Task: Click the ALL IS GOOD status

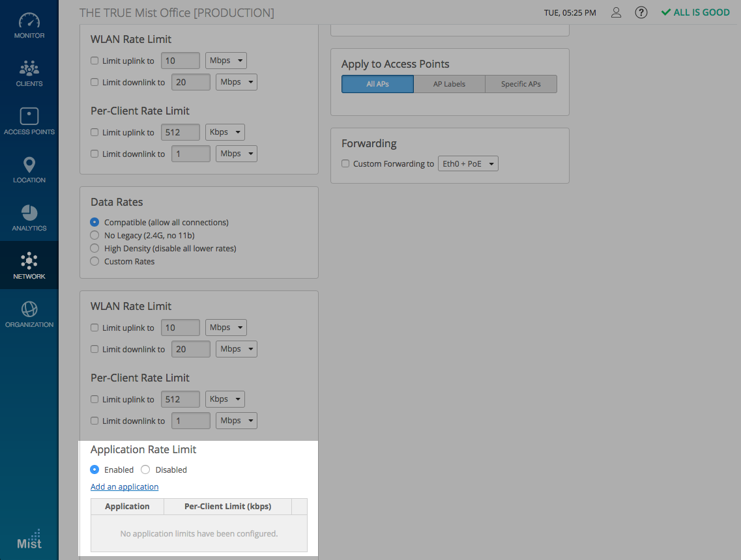Action: pyautogui.click(x=695, y=13)
